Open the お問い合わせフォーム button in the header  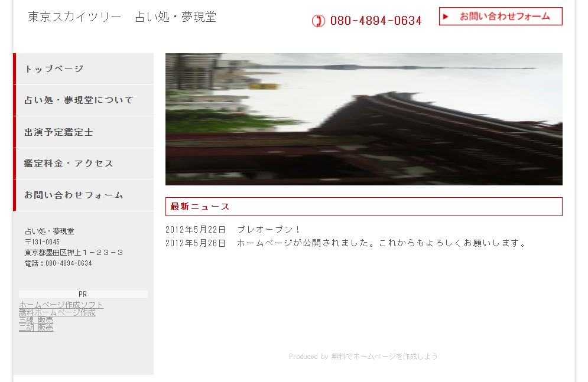501,17
